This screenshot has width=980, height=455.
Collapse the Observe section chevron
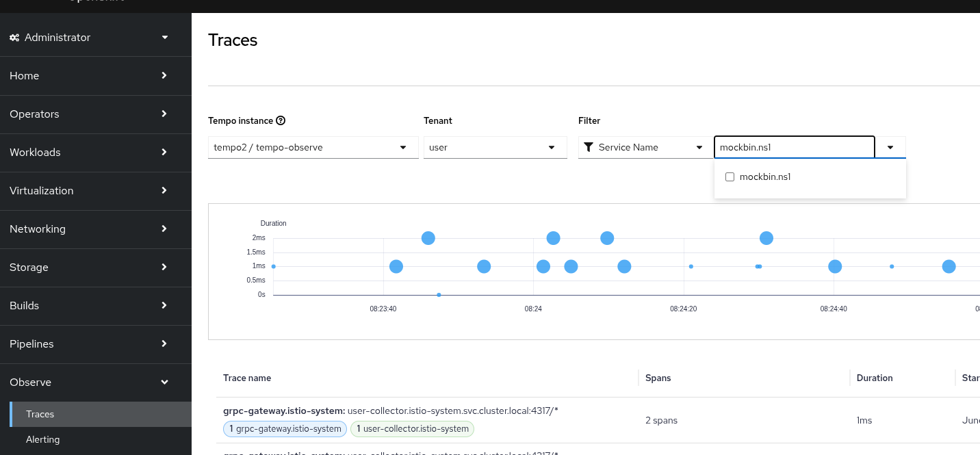pyautogui.click(x=164, y=382)
